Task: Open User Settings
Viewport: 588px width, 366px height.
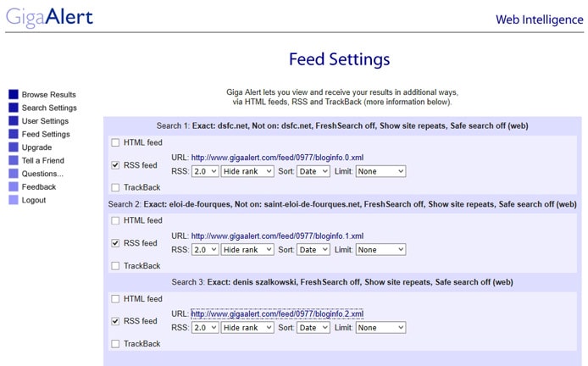Action: (x=45, y=121)
